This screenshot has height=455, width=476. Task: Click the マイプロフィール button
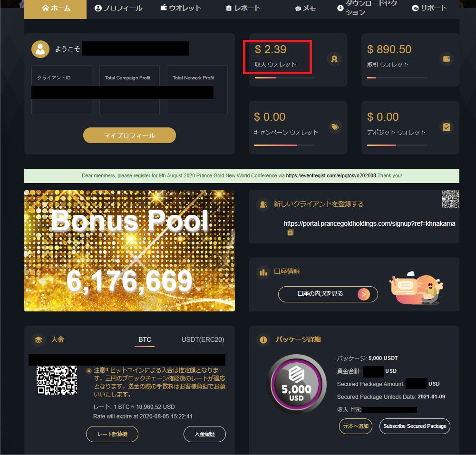pyautogui.click(x=130, y=136)
